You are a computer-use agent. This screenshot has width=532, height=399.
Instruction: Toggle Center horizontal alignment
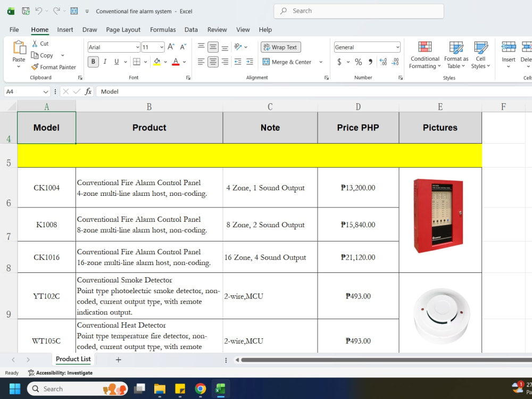click(x=213, y=62)
